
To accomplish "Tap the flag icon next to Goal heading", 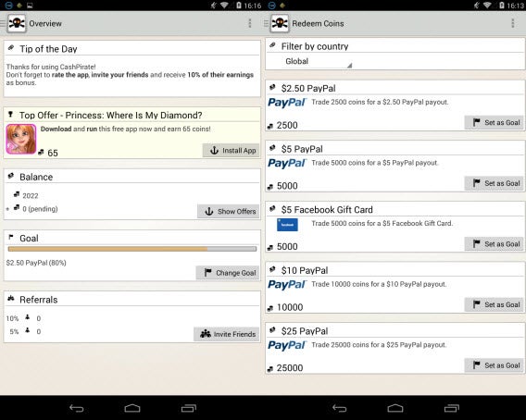I will click(x=11, y=238).
